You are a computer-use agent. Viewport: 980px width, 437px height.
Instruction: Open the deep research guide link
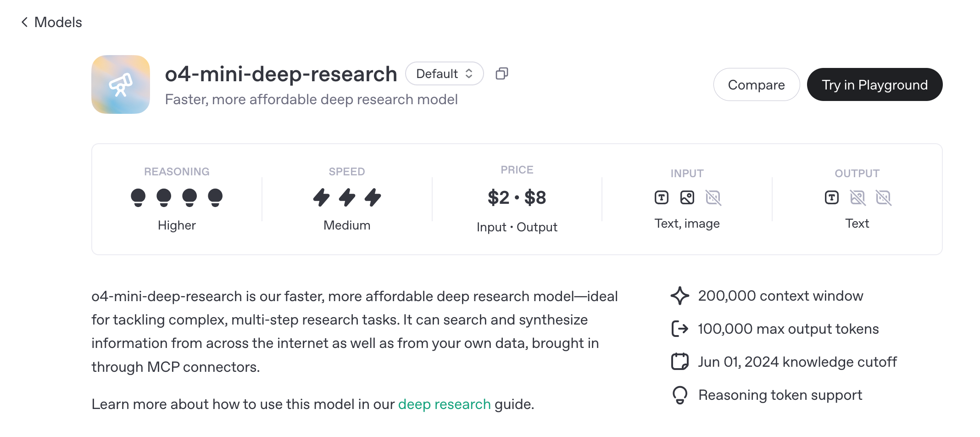tap(443, 404)
